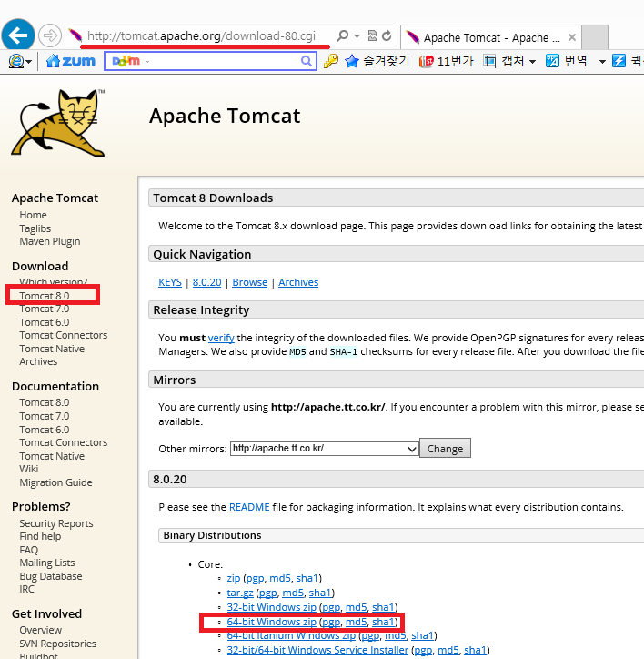
Task: Click the browser Back arrow button
Action: (x=18, y=36)
